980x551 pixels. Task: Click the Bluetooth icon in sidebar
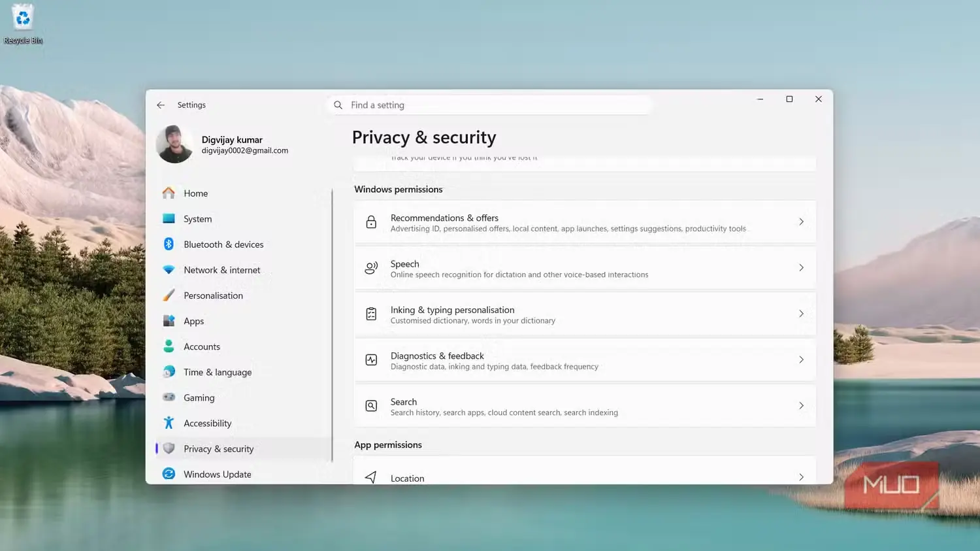pyautogui.click(x=169, y=244)
